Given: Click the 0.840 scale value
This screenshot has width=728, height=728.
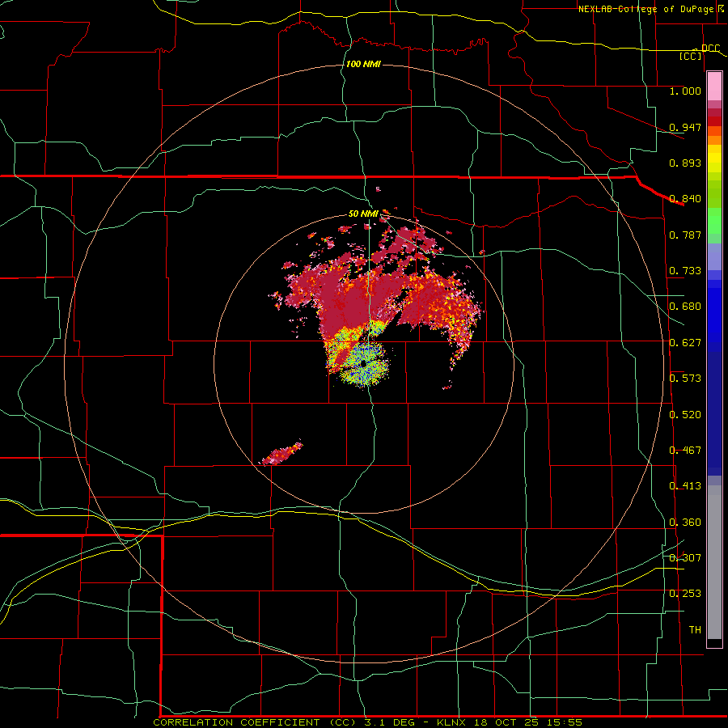Looking at the screenshot, I should tap(685, 199).
